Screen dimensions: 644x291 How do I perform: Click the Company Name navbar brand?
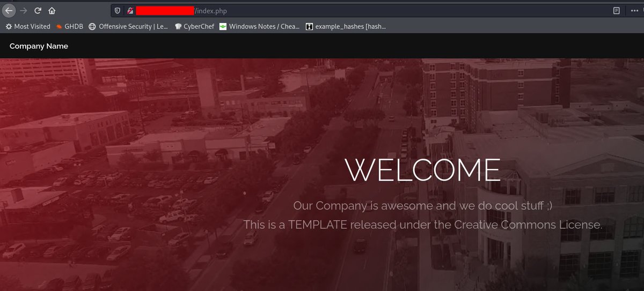(x=39, y=46)
